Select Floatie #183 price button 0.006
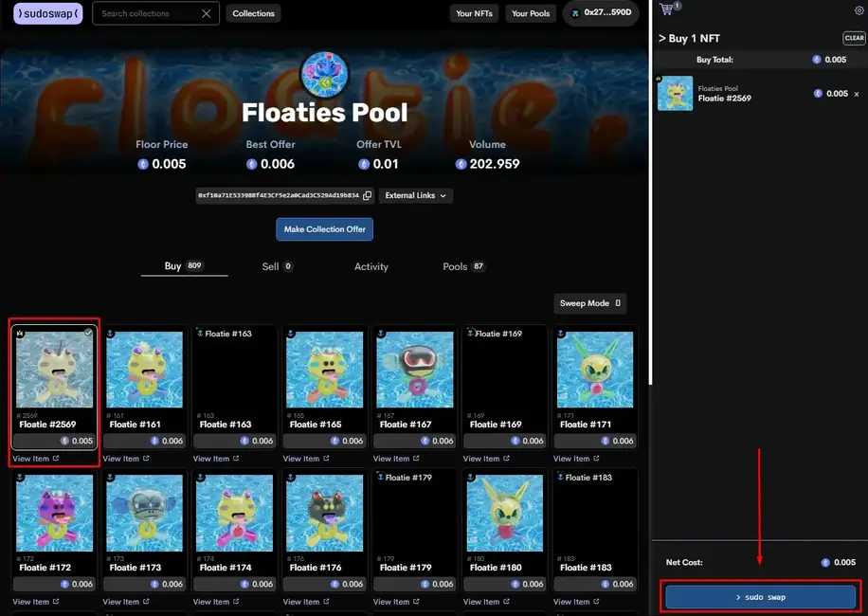 point(595,584)
